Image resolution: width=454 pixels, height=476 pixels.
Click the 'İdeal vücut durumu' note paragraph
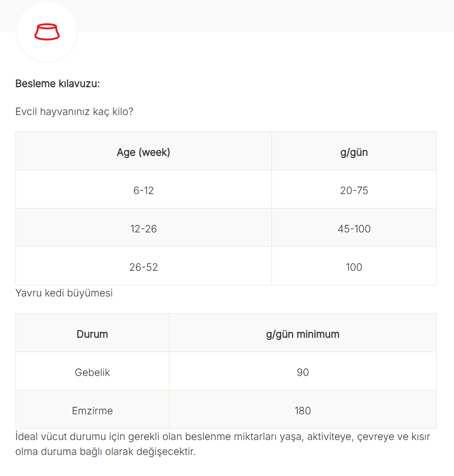click(x=223, y=444)
